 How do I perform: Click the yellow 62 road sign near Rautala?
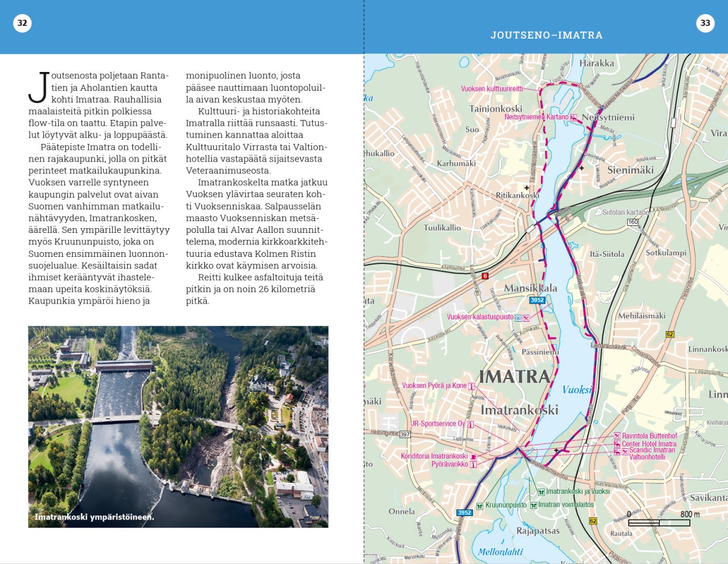(593, 521)
